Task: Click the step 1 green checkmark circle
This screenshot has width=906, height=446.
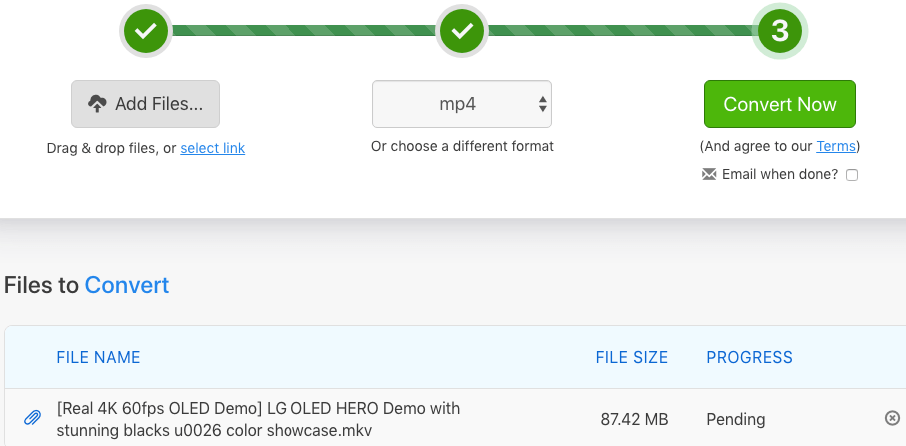Action: pyautogui.click(x=146, y=31)
